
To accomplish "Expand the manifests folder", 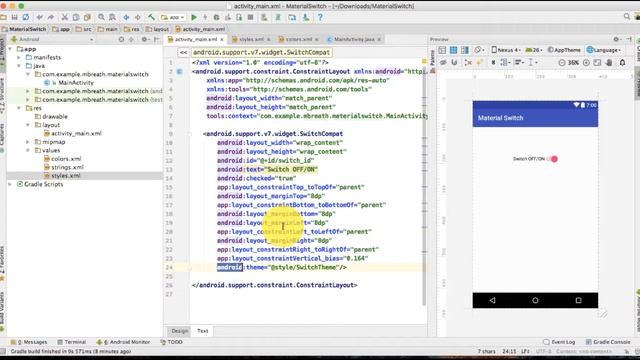I will [x=19, y=58].
